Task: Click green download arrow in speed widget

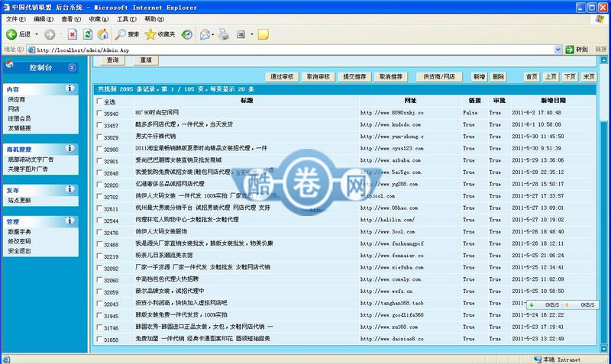Action: pyautogui.click(x=531, y=304)
